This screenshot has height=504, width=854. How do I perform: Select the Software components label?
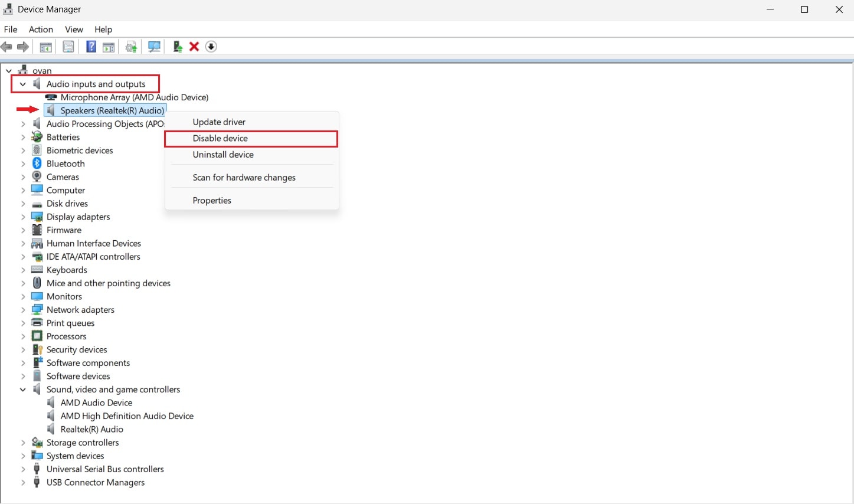88,363
